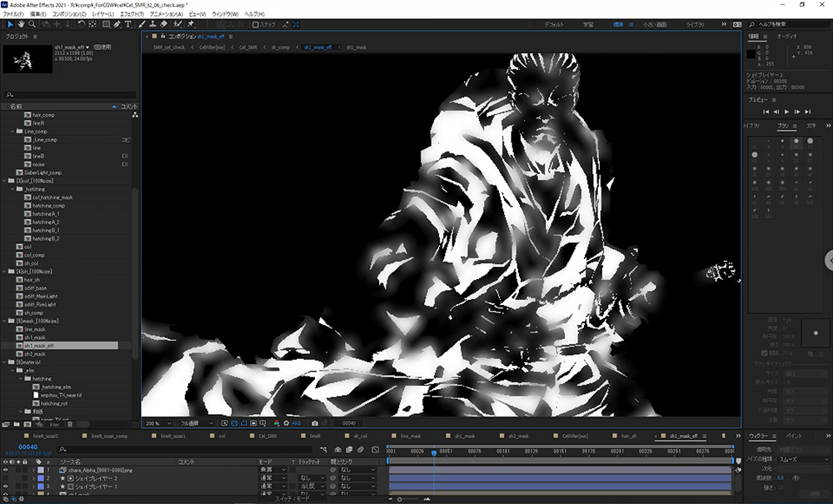Open blend mode dropdown for chara_Alpha layer
Image resolution: width=833 pixels, height=504 pixels.
pos(272,470)
